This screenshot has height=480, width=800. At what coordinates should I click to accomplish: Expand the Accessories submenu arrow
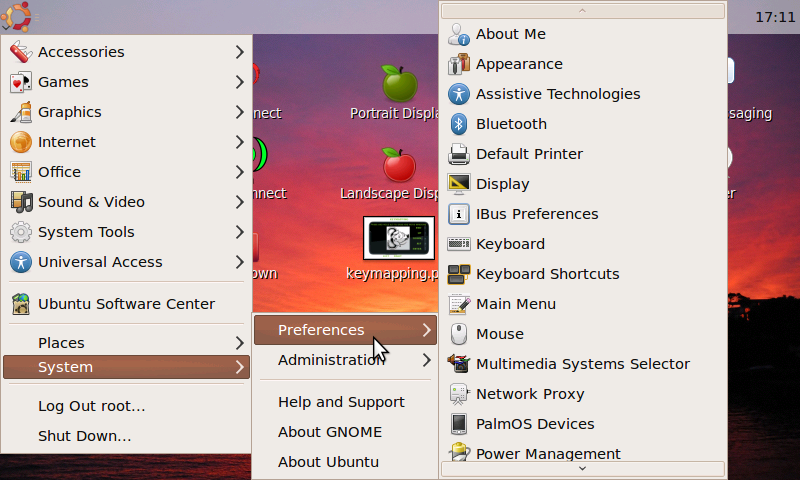pos(239,52)
